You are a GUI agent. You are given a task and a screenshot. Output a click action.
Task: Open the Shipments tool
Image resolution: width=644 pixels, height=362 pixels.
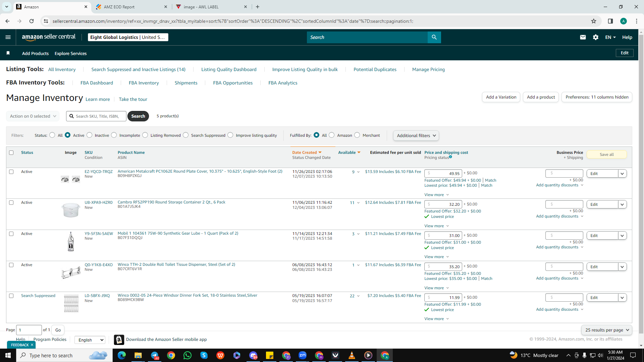[186, 83]
